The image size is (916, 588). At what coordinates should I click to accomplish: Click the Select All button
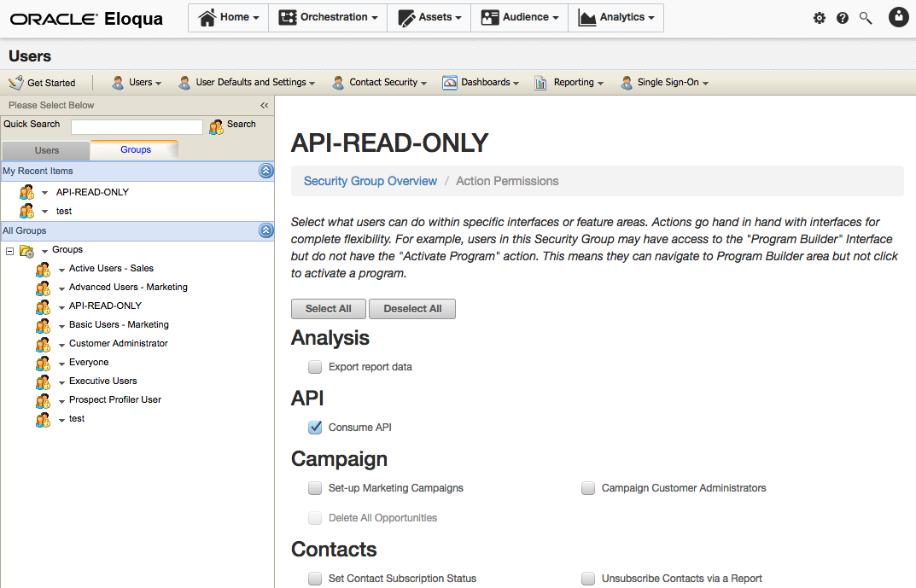(328, 309)
